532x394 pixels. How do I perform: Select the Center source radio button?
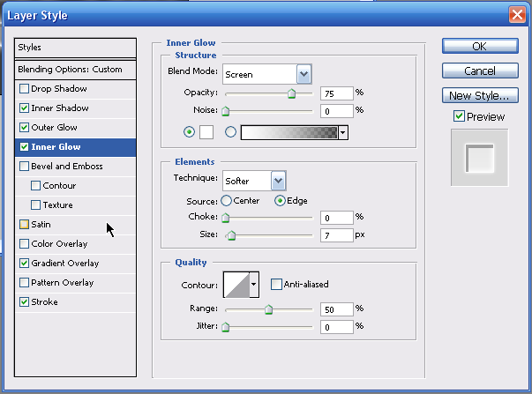click(x=227, y=200)
